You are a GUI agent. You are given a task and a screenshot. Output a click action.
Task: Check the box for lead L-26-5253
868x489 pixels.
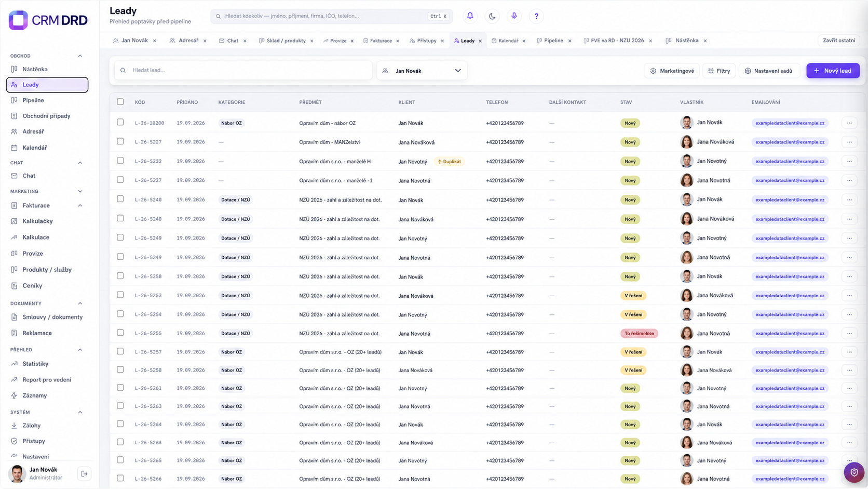(x=120, y=295)
